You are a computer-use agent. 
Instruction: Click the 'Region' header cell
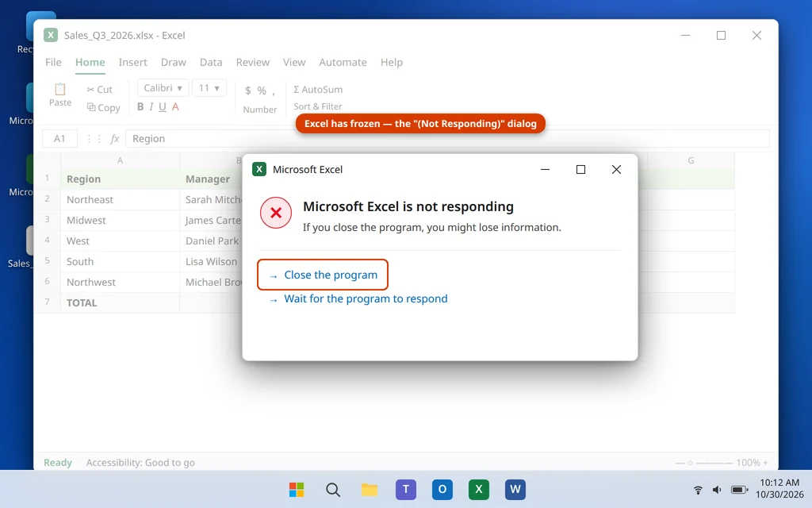tap(121, 179)
